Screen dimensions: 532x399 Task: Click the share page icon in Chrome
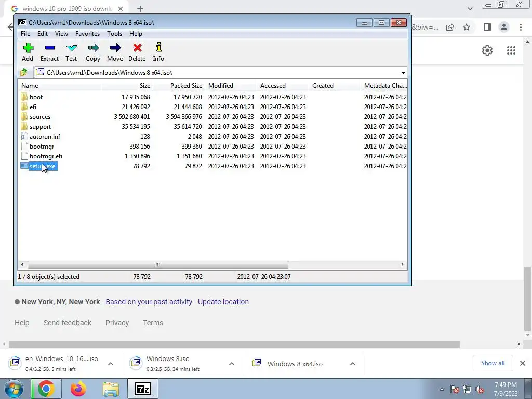[x=450, y=27]
